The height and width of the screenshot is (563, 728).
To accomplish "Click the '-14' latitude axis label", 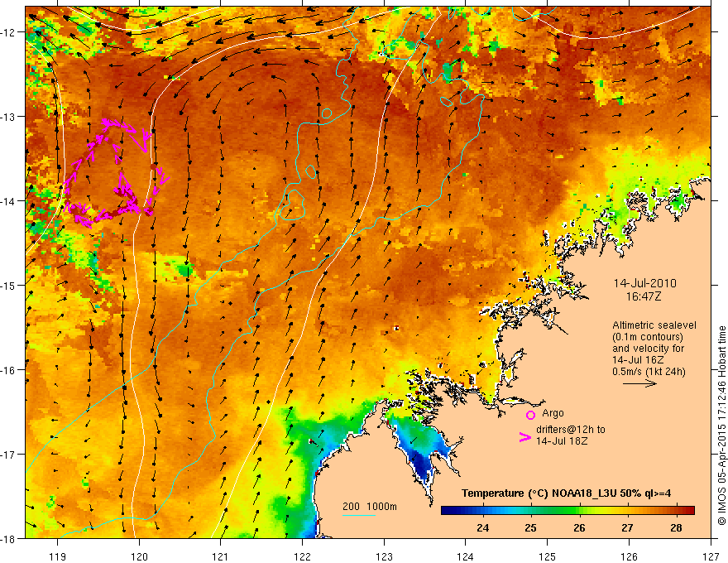I will point(10,201).
